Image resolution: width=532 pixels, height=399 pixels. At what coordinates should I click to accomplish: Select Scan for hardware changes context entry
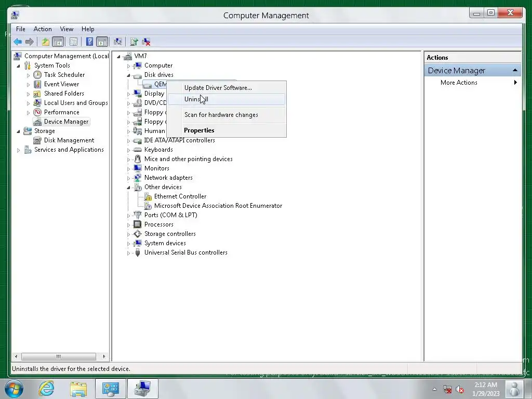[x=227, y=115]
